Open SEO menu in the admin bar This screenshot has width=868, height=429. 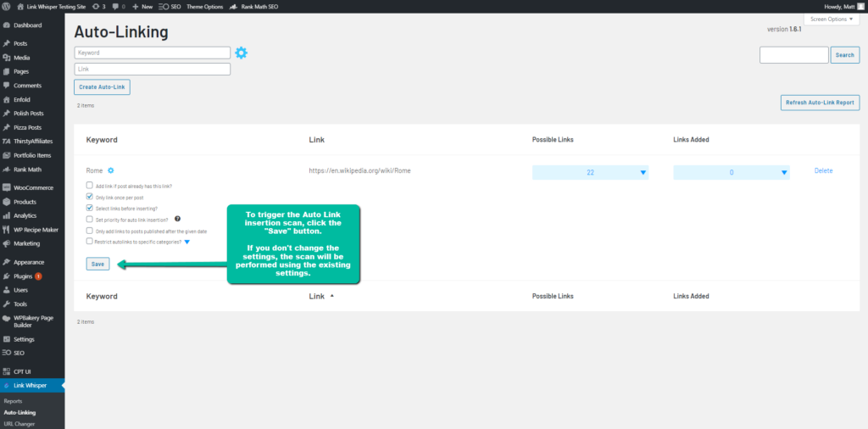coord(170,7)
